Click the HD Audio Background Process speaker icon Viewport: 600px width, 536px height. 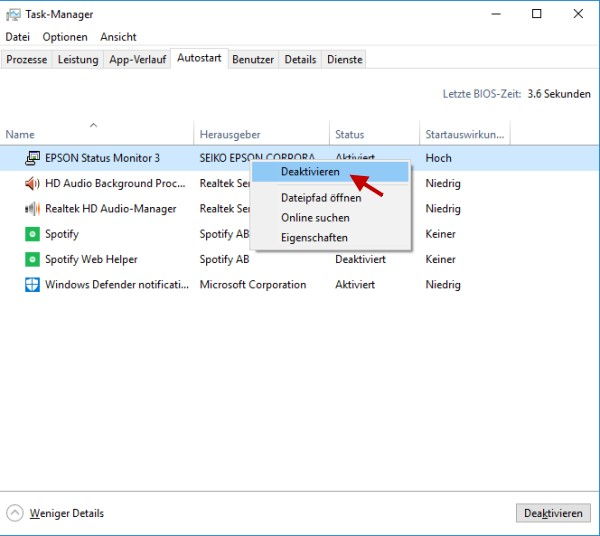[x=33, y=184]
